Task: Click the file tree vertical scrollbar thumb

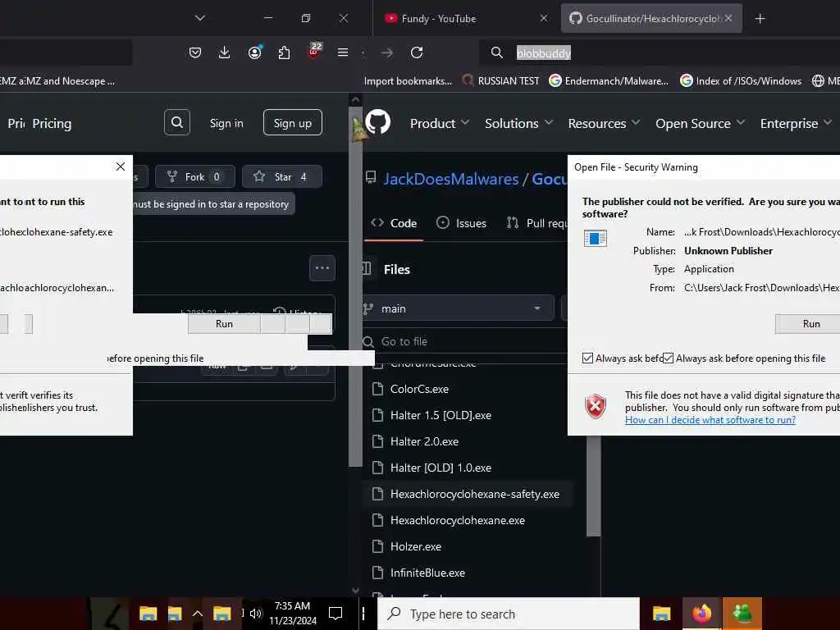Action: 593,485
